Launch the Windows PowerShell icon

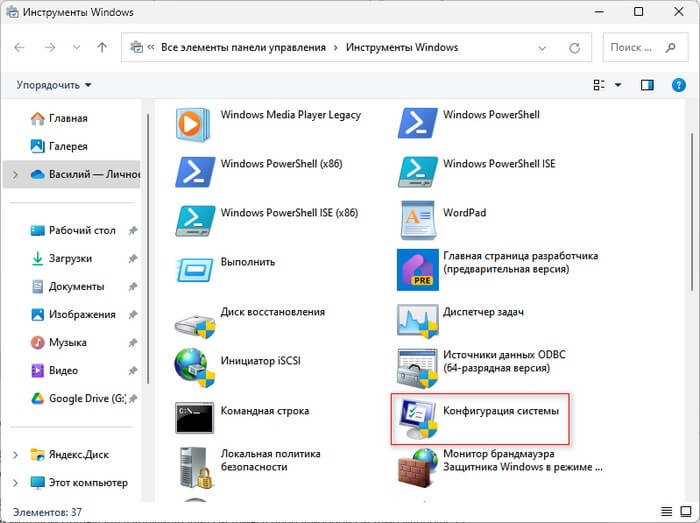pyautogui.click(x=417, y=123)
